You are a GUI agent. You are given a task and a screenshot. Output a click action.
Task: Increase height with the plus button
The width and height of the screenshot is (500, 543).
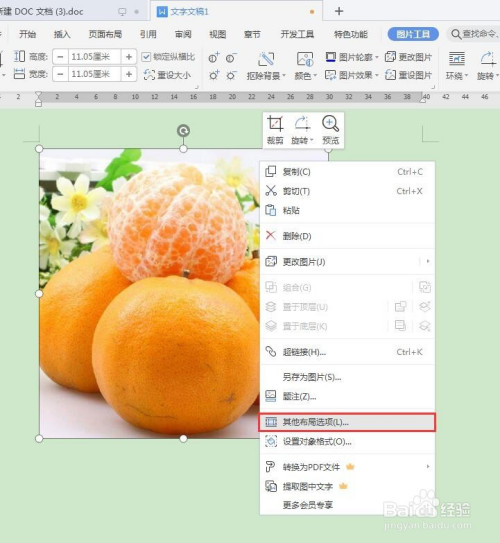pyautogui.click(x=129, y=57)
